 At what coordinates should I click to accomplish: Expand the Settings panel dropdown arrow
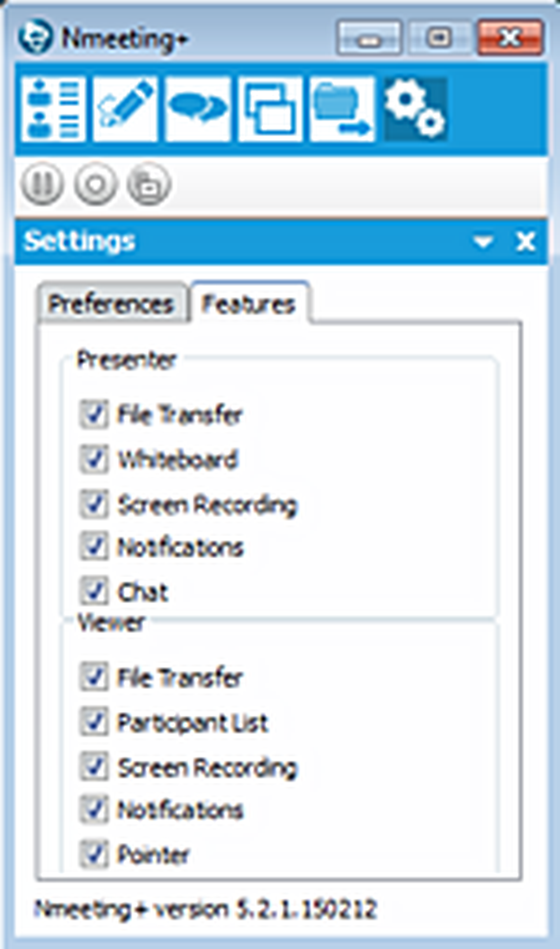pos(483,241)
